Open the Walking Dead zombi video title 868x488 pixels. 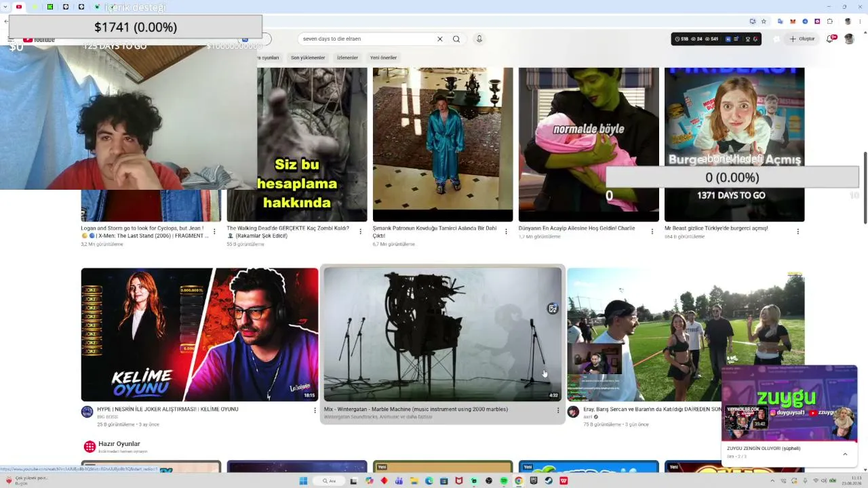[x=288, y=232]
